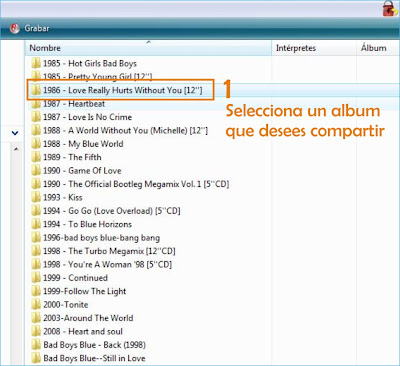Viewport: 400px width, 366px height.
Task: Select '1990 - Game Of Love'
Action: [x=82, y=171]
